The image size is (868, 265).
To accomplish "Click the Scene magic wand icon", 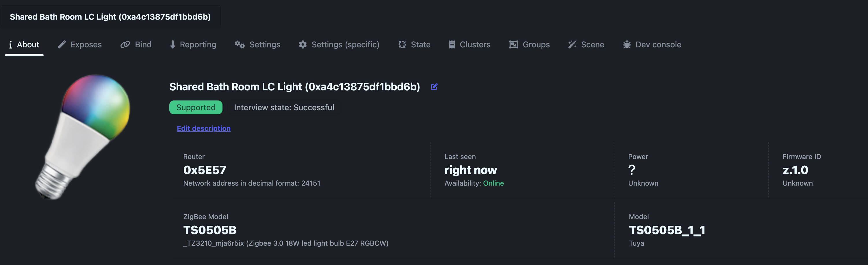I will tap(572, 44).
